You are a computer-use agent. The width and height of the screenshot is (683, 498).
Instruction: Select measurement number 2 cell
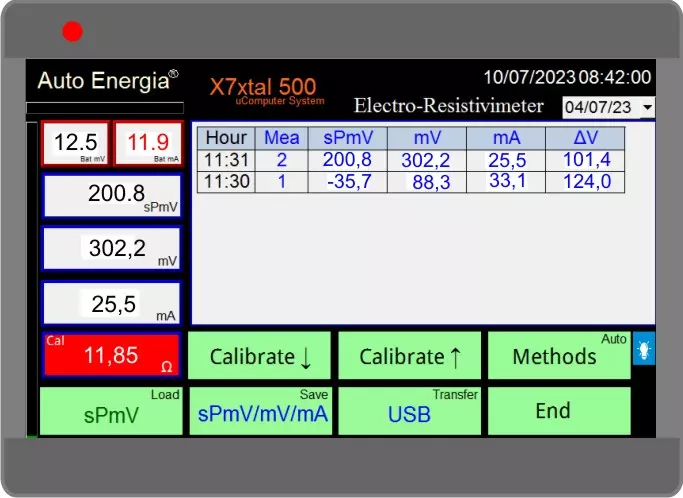point(281,160)
